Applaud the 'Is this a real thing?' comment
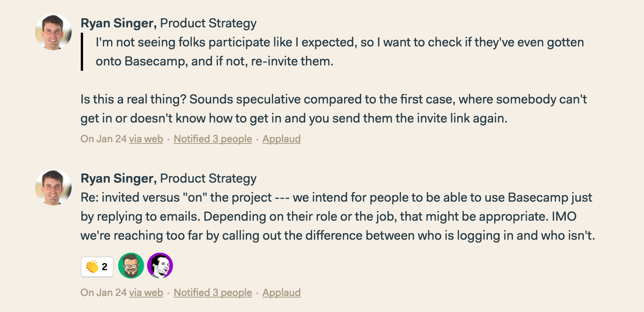Viewport: 644px width, 312px height. [x=282, y=139]
